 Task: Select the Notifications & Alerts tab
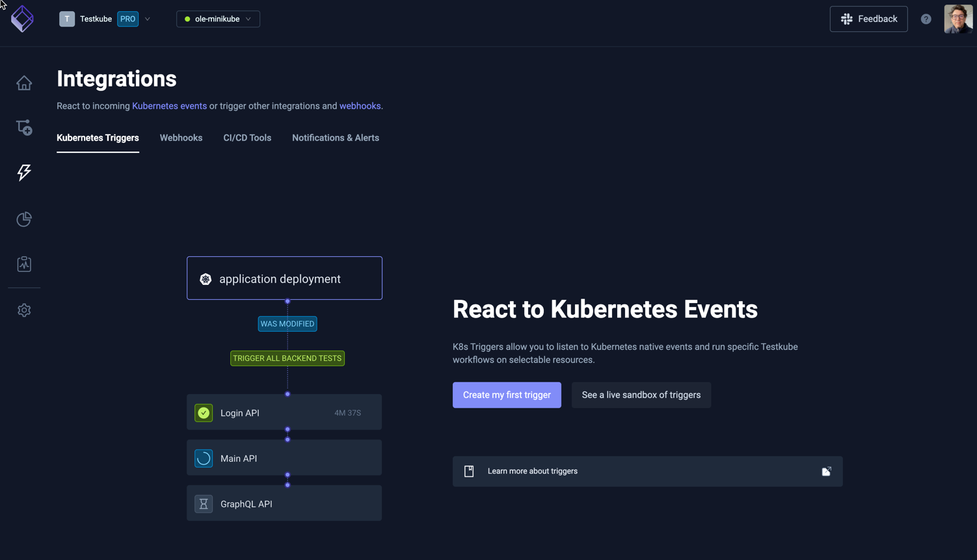coord(335,138)
